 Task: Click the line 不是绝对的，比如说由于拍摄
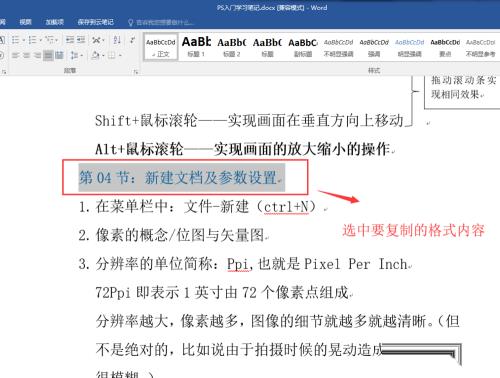[239, 350]
